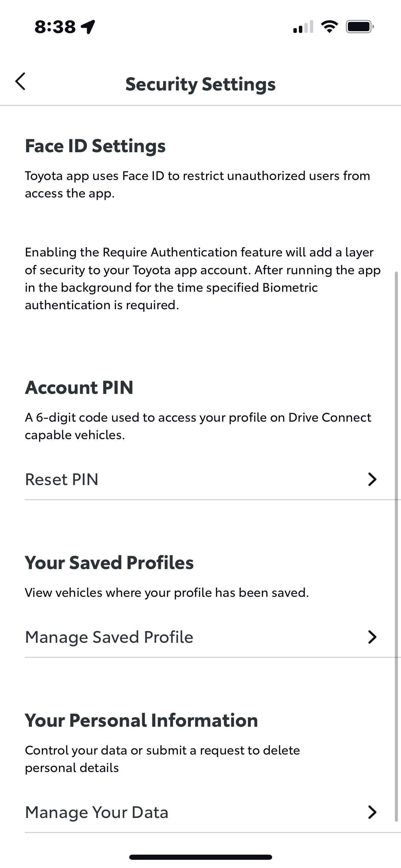Viewport: 401px width, 868px height.
Task: Open the Reset PIN chevron arrow
Action: point(372,479)
